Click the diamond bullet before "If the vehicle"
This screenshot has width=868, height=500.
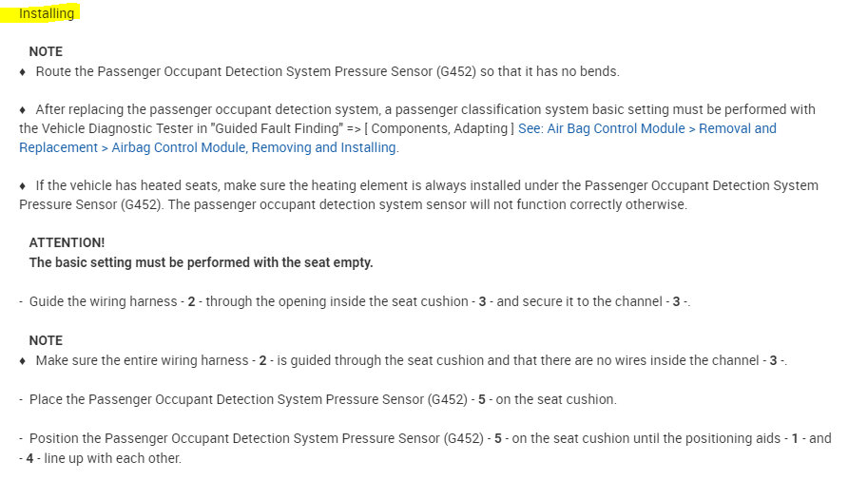click(x=23, y=185)
